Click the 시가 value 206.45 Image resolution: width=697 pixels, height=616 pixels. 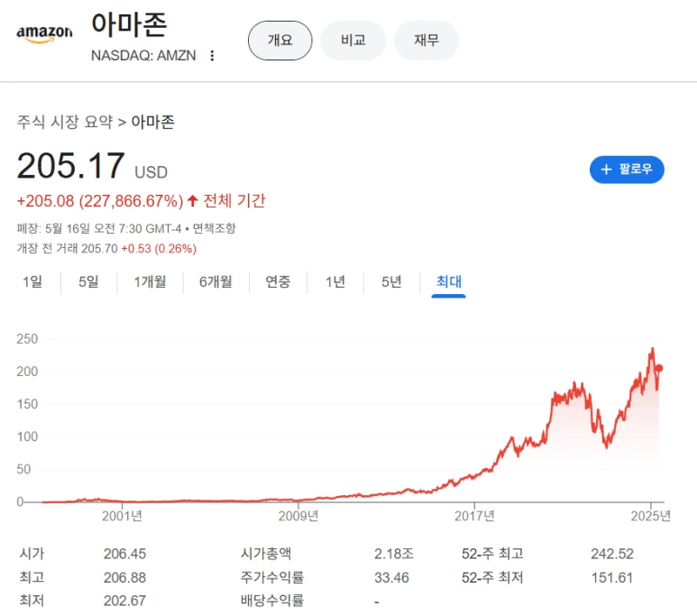(124, 554)
